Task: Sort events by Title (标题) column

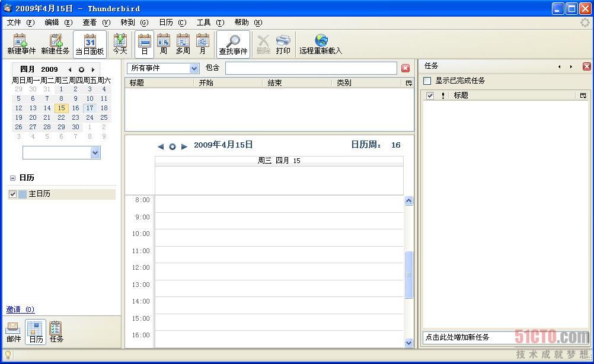Action: tap(159, 83)
